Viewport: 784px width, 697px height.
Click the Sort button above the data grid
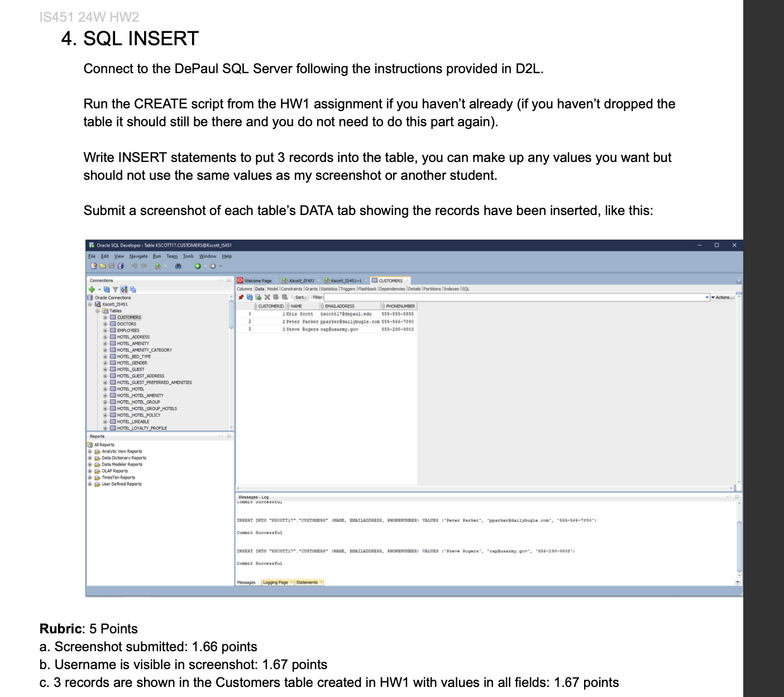[x=301, y=297]
